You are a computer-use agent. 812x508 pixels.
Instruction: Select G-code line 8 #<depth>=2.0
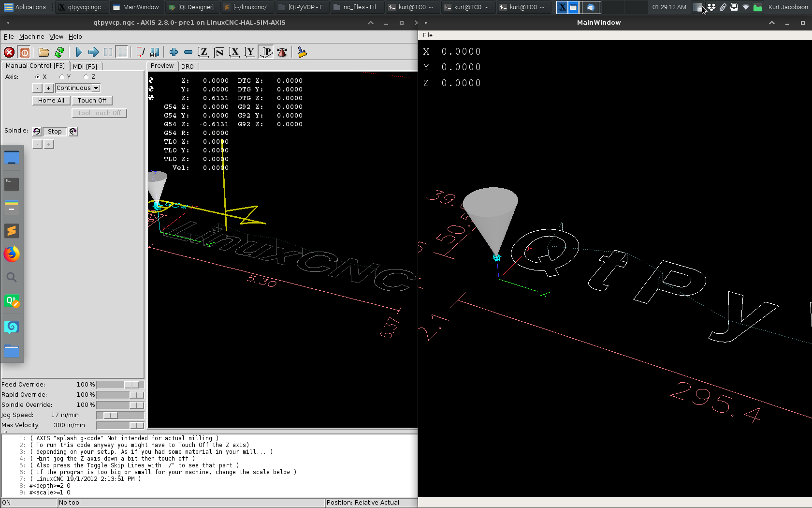50,486
